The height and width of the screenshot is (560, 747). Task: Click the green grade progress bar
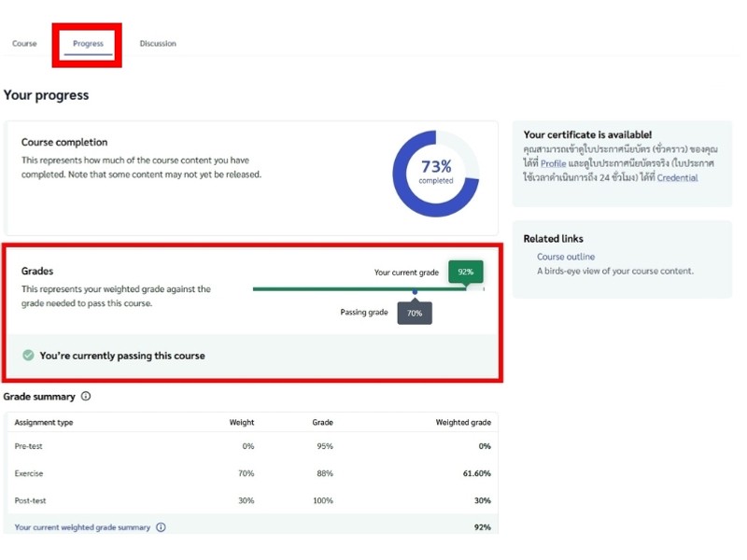[360, 289]
